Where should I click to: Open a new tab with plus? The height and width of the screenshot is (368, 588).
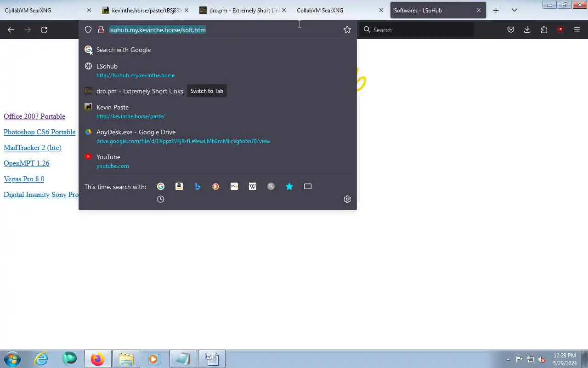[496, 10]
